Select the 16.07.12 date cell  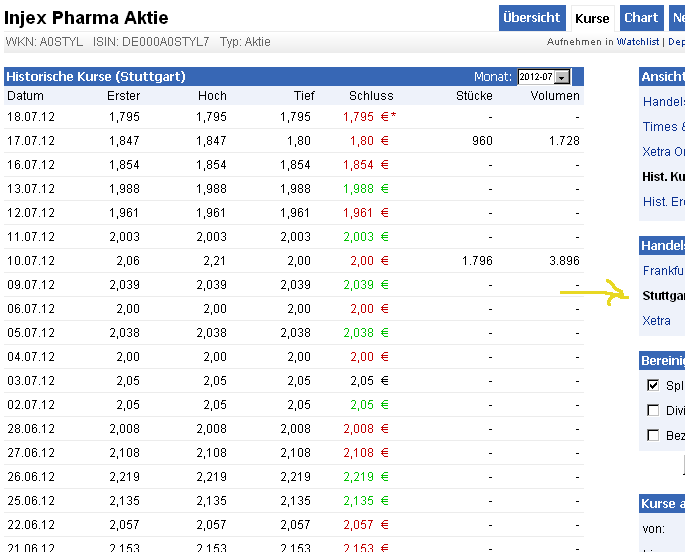pos(31,165)
